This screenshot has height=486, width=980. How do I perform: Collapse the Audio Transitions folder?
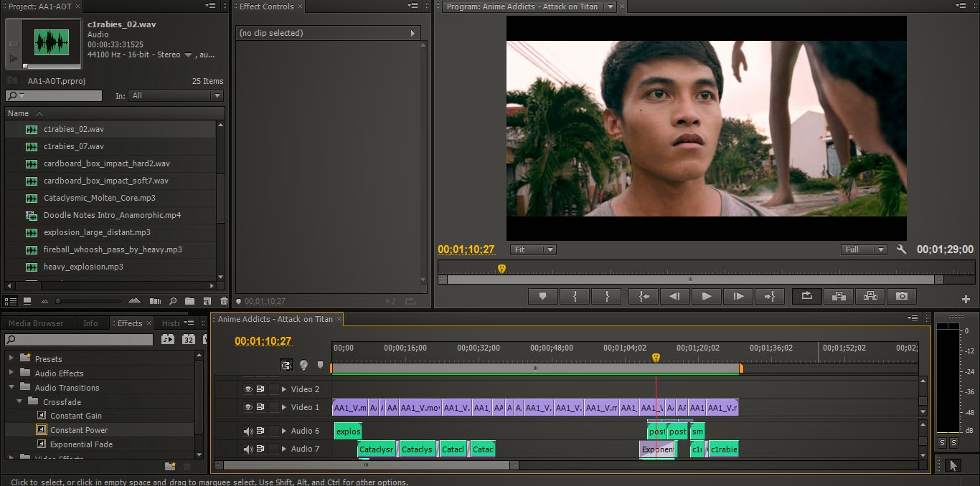11,387
